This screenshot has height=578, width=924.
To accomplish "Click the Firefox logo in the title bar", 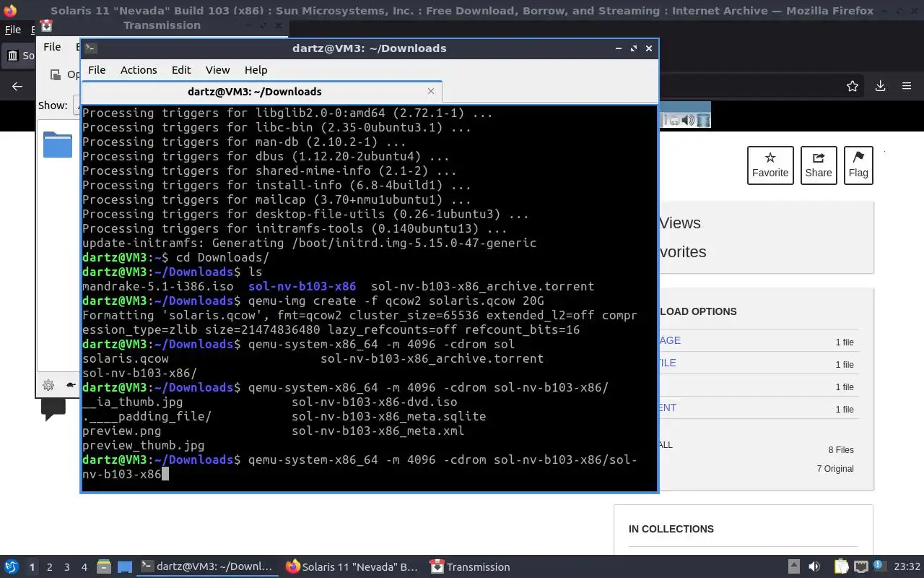I will tap(10, 11).
